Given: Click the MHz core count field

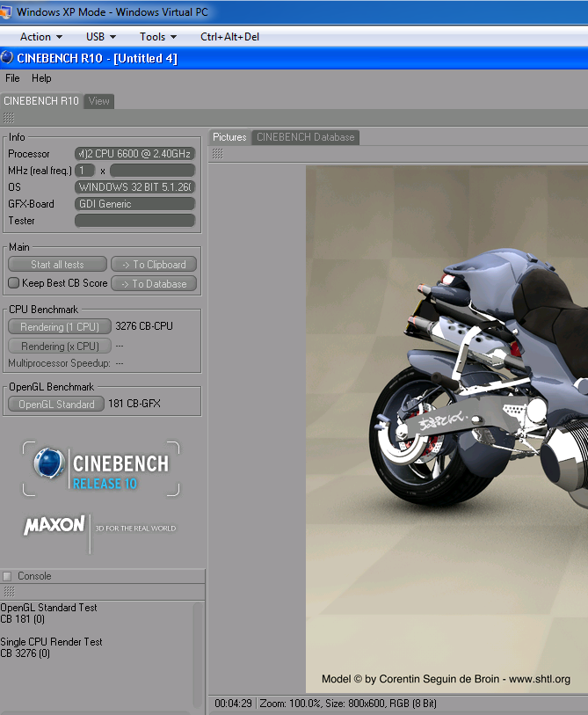Looking at the screenshot, I should coord(84,171).
